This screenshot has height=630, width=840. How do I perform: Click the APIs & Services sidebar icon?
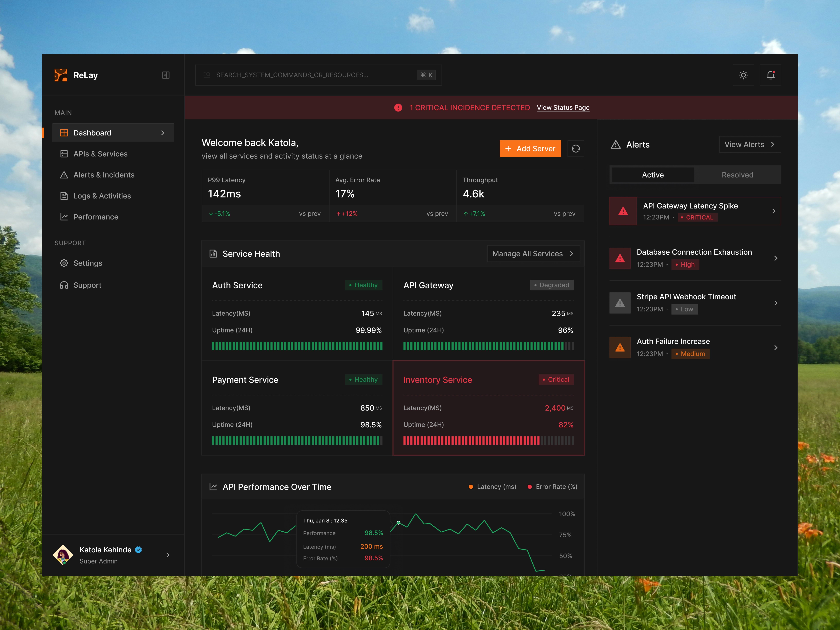(x=64, y=154)
